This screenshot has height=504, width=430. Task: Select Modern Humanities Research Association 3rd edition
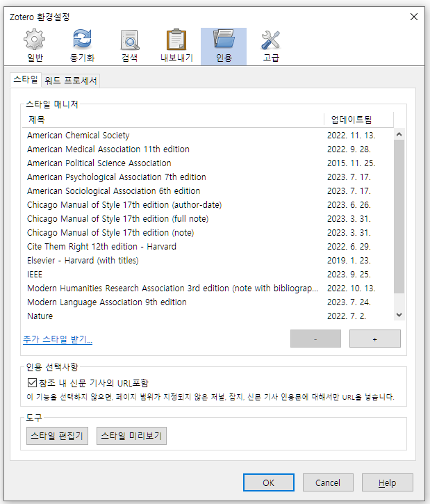pos(208,288)
